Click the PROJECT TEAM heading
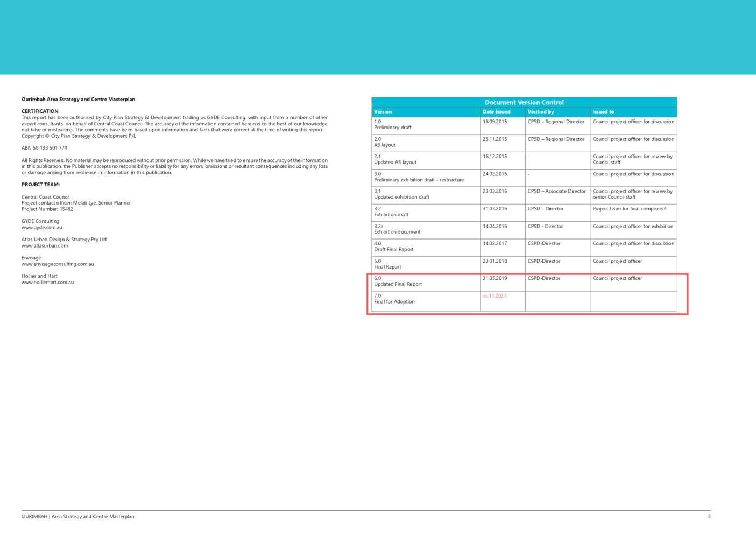The image size is (756, 535). click(40, 184)
